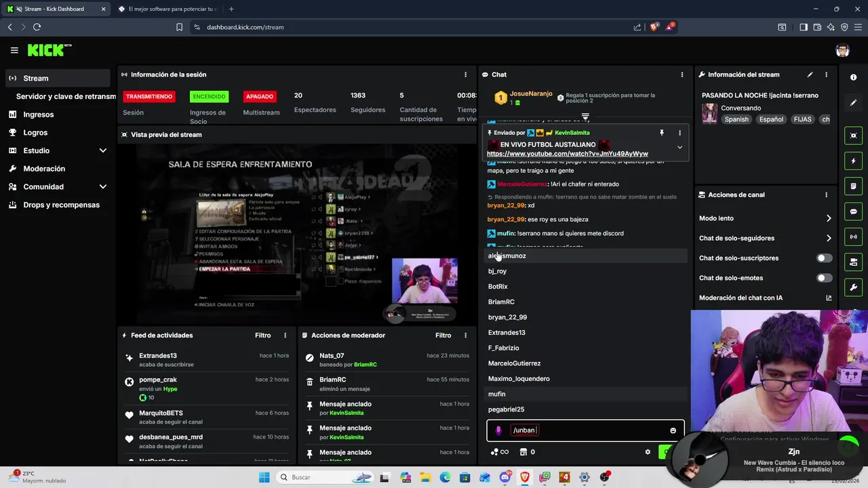868x488 pixels.
Task: Select Maximo_loquendero from the user suggestions
Action: [586, 379]
